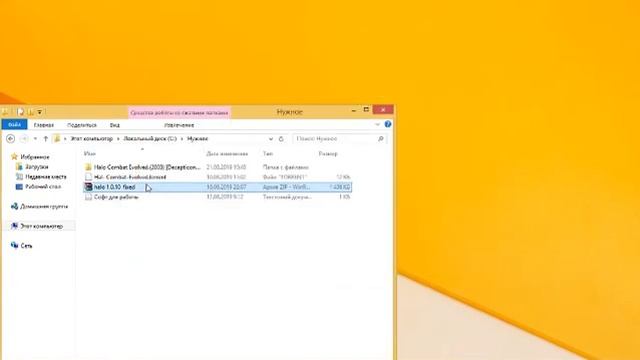Go up one folder level
This screenshot has width=640, height=360.
[46, 139]
